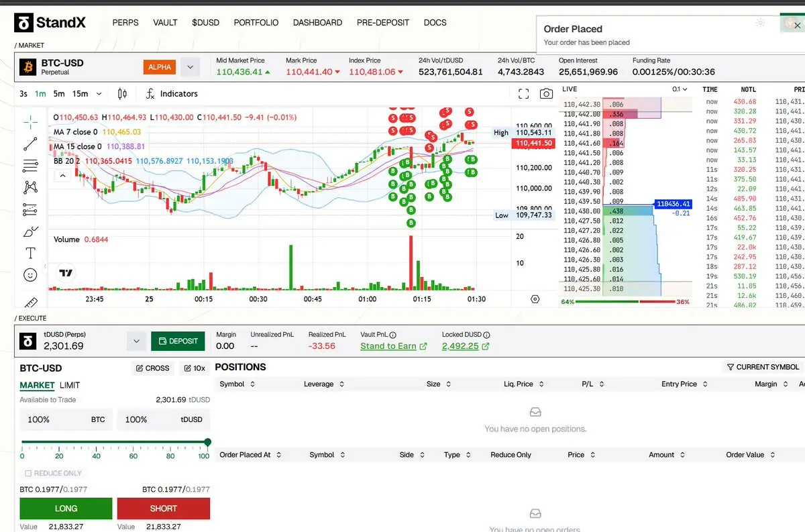The image size is (805, 532).
Task: Sort positions by Leverage column
Action: (x=324, y=384)
